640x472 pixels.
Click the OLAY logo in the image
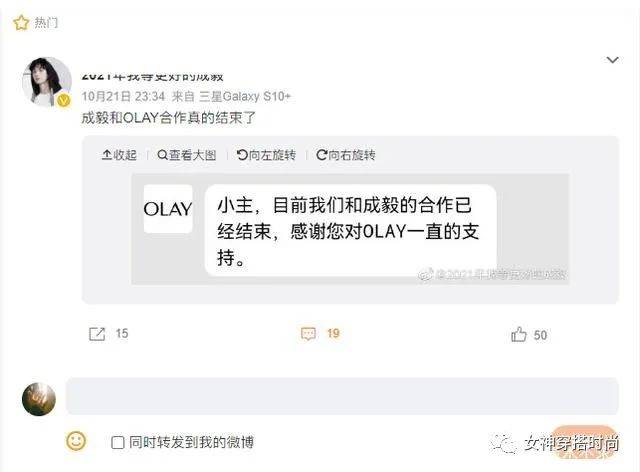tap(168, 209)
